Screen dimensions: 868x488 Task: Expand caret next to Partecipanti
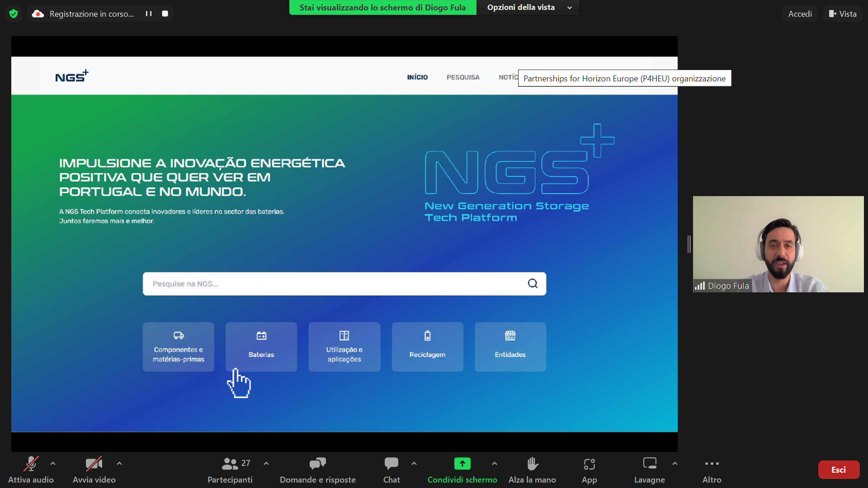[x=266, y=464]
